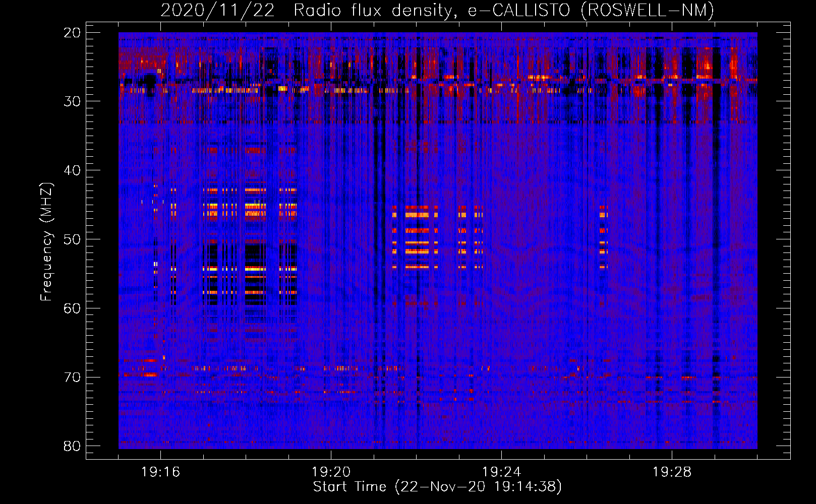The height and width of the screenshot is (504, 816).
Task: Click the 60 tick label on the frequency axis
Action: coord(73,308)
